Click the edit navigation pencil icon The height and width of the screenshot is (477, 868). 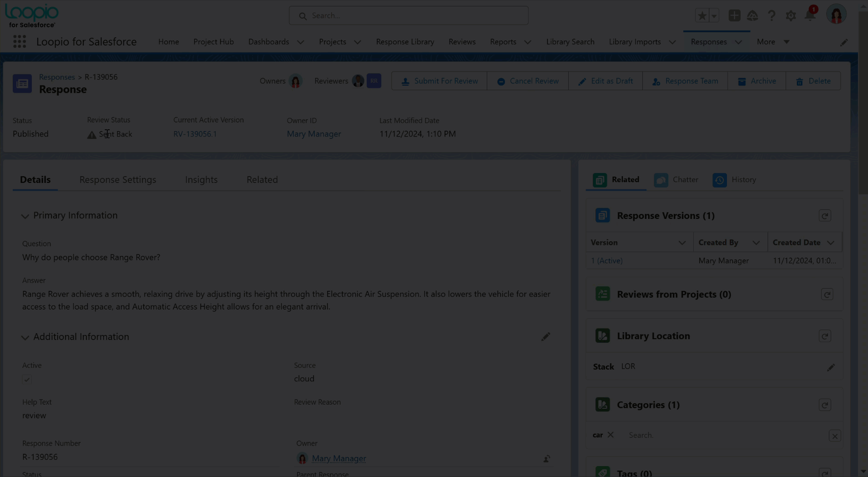pyautogui.click(x=844, y=42)
